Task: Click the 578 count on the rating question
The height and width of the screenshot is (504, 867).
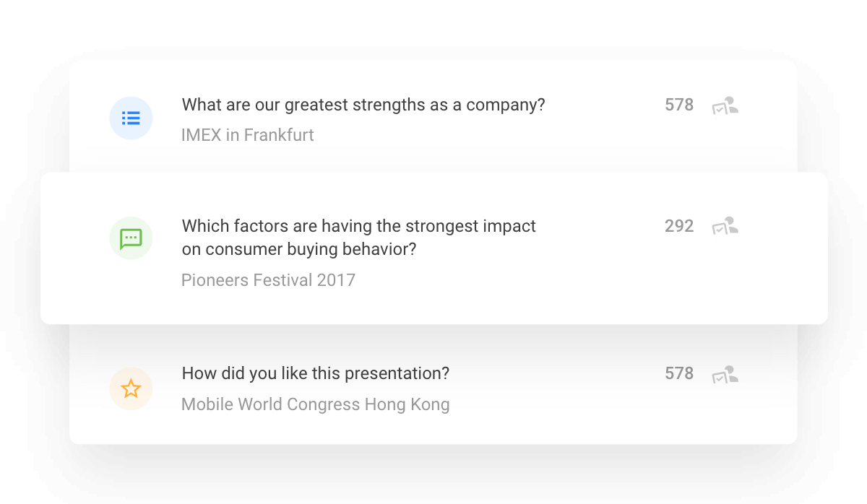Action: coord(678,373)
